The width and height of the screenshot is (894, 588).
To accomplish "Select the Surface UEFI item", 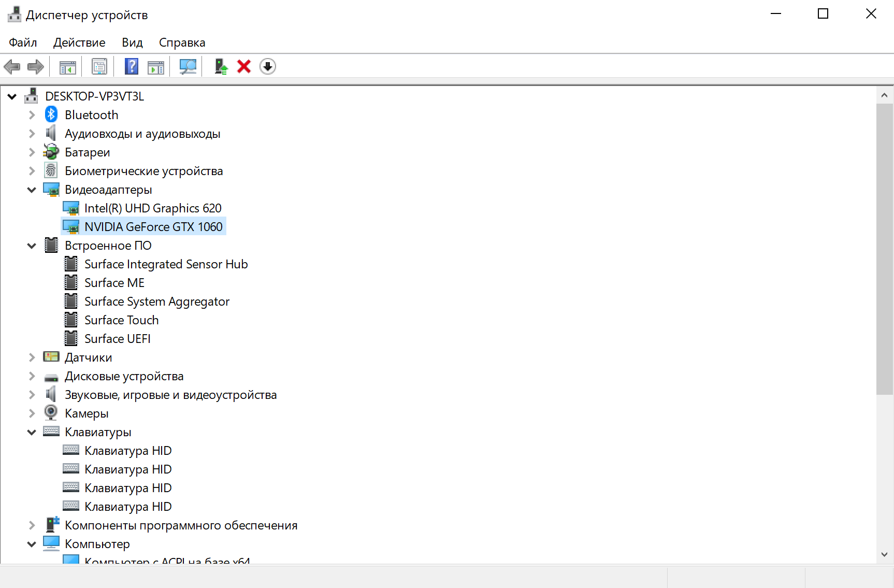I will [118, 339].
